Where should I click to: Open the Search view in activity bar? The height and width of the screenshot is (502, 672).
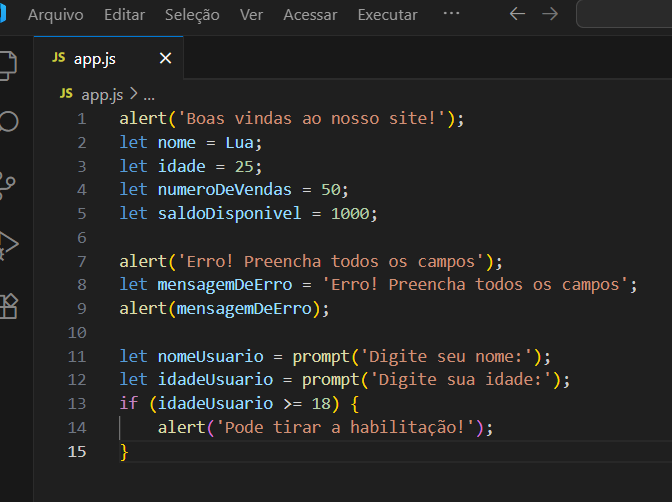(9, 122)
